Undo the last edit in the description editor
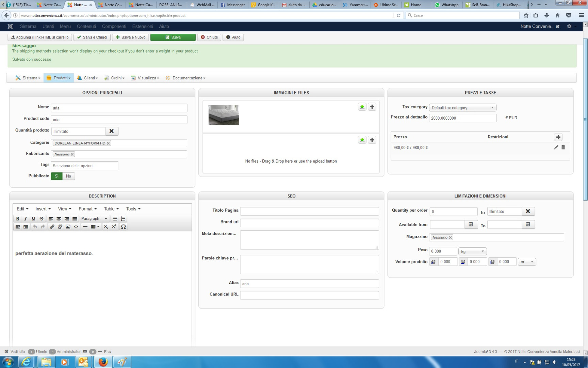The width and height of the screenshot is (588, 368). pyautogui.click(x=35, y=227)
